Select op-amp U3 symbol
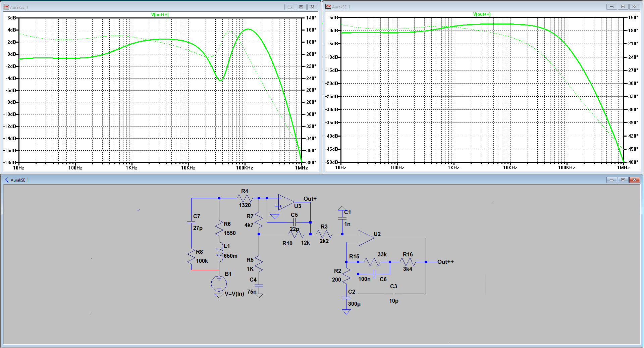644x348 pixels. pyautogui.click(x=286, y=202)
